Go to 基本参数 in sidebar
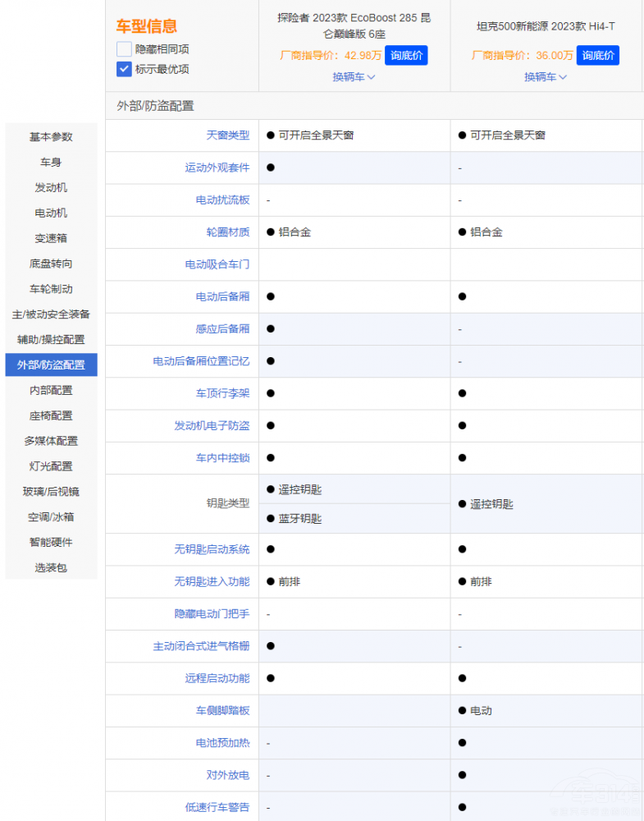644x821 pixels. point(51,136)
